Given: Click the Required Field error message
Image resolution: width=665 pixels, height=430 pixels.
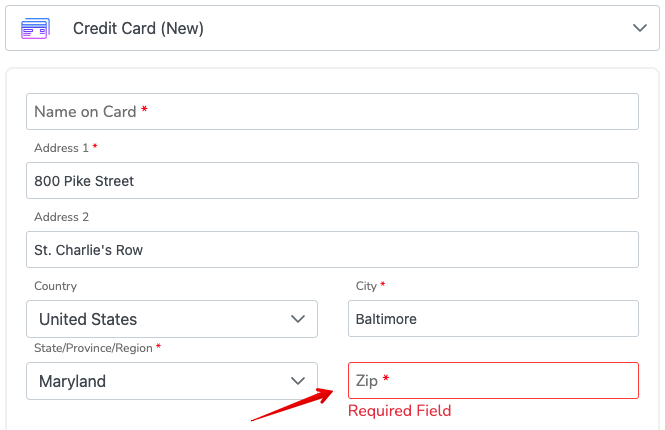Looking at the screenshot, I should (400, 410).
